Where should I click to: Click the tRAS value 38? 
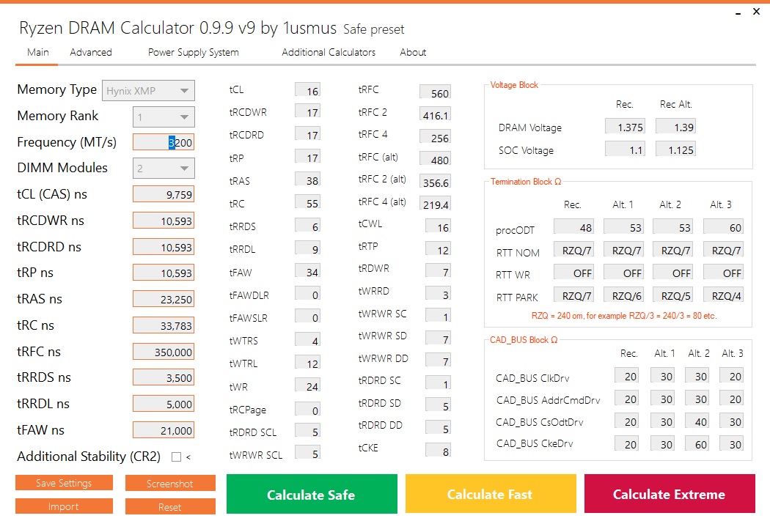(307, 180)
